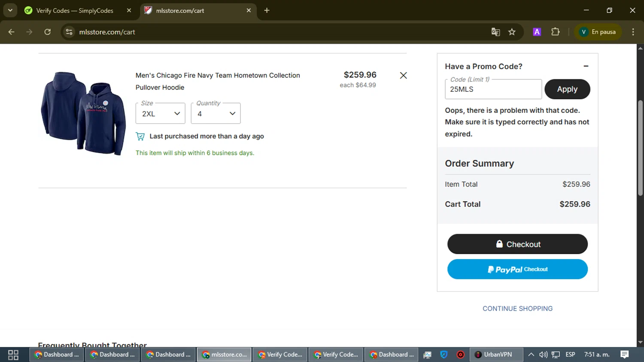The width and height of the screenshot is (644, 362).
Task: Expand the Size 2XL dropdown
Action: (160, 113)
